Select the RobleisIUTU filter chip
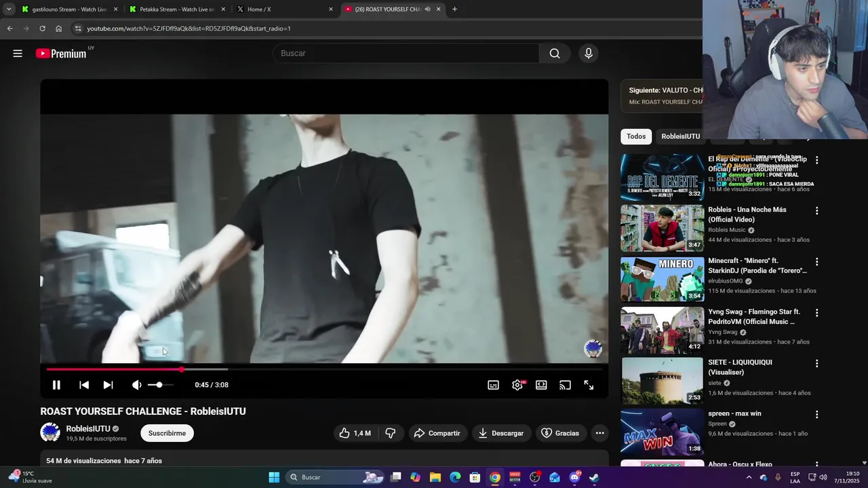This screenshot has width=868, height=488. [x=680, y=136]
